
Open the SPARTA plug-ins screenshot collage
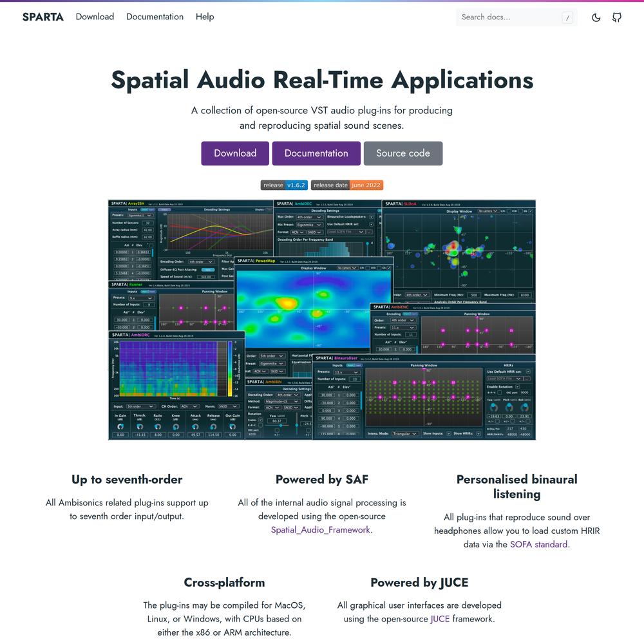click(x=322, y=320)
